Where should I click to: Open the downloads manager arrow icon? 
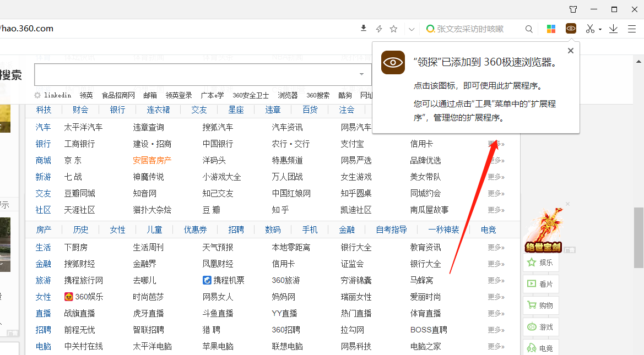(613, 29)
